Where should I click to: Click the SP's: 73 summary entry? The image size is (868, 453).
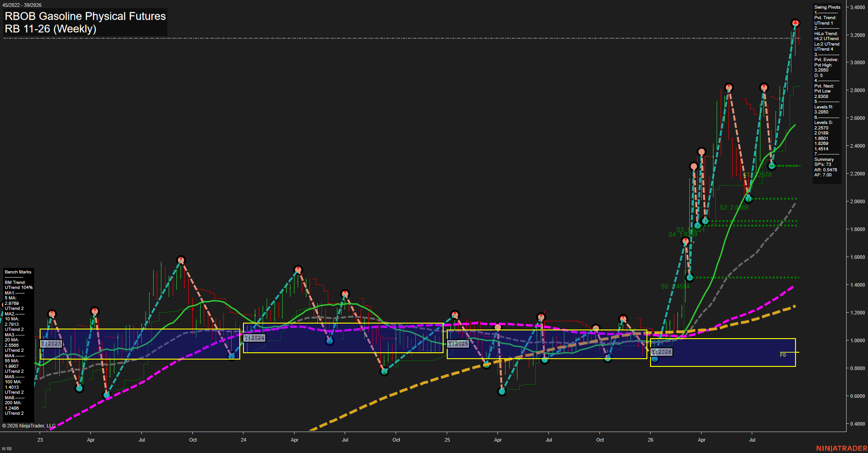click(x=822, y=165)
